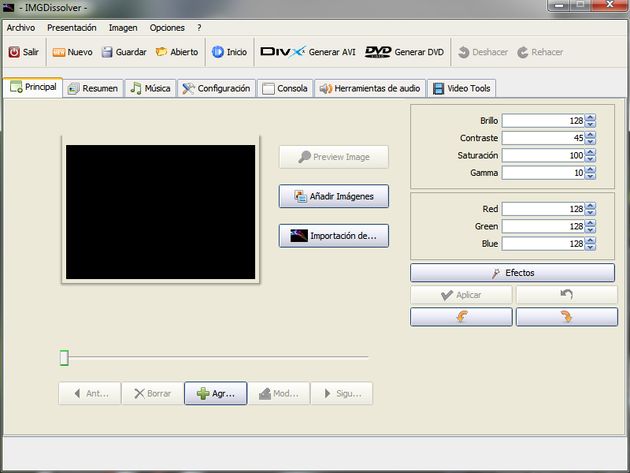Modify image with the Mod... button
The width and height of the screenshot is (630, 473).
tap(279, 393)
